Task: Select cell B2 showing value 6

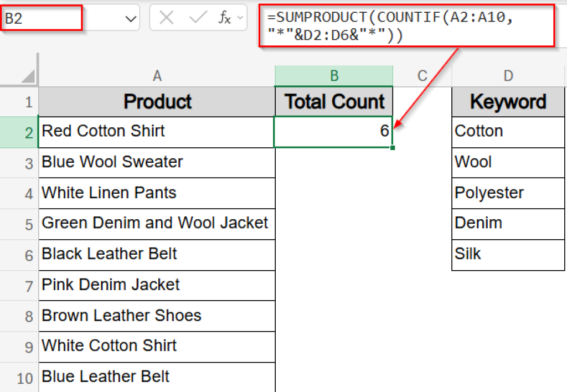Action: click(333, 132)
